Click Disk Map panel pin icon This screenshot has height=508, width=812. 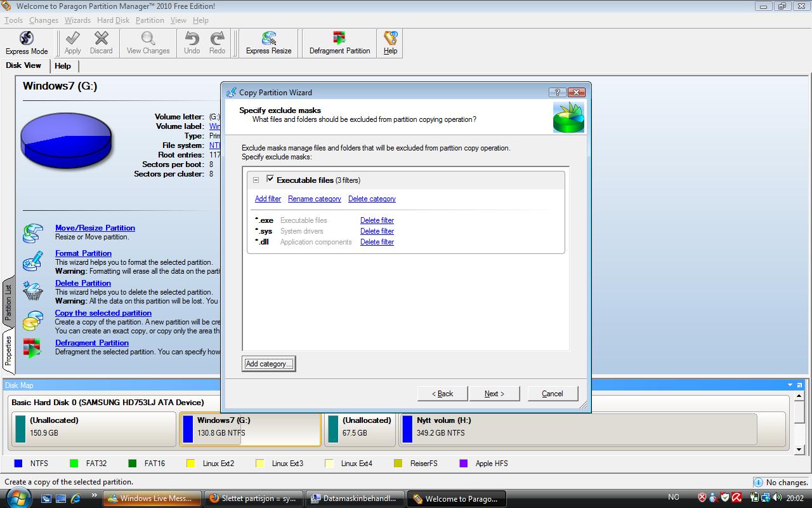coord(801,385)
